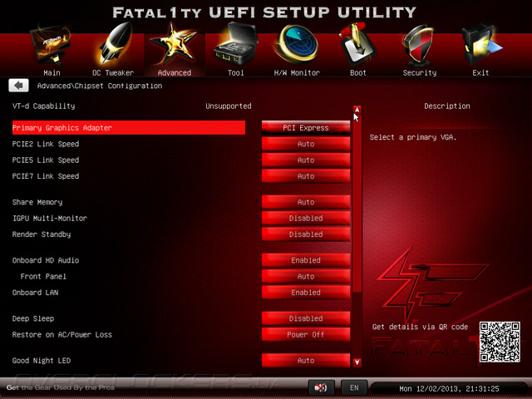Click the date and time display
The width and height of the screenshot is (532, 399).
(449, 388)
